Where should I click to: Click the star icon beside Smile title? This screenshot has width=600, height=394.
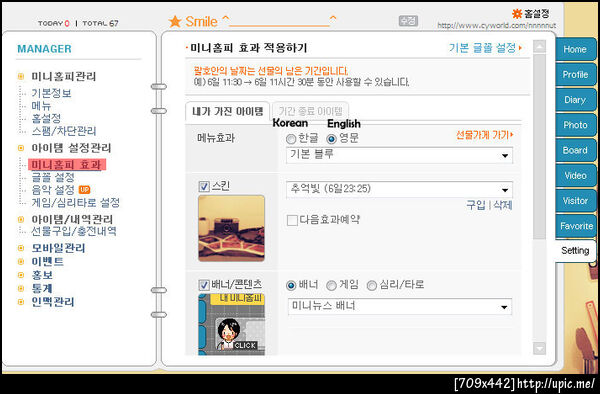point(175,21)
